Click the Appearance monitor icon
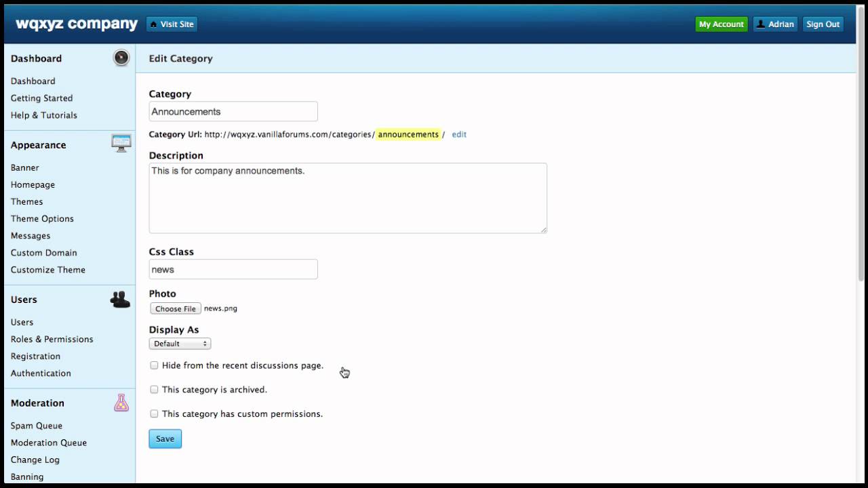Image resolution: width=868 pixels, height=488 pixels. [121, 143]
